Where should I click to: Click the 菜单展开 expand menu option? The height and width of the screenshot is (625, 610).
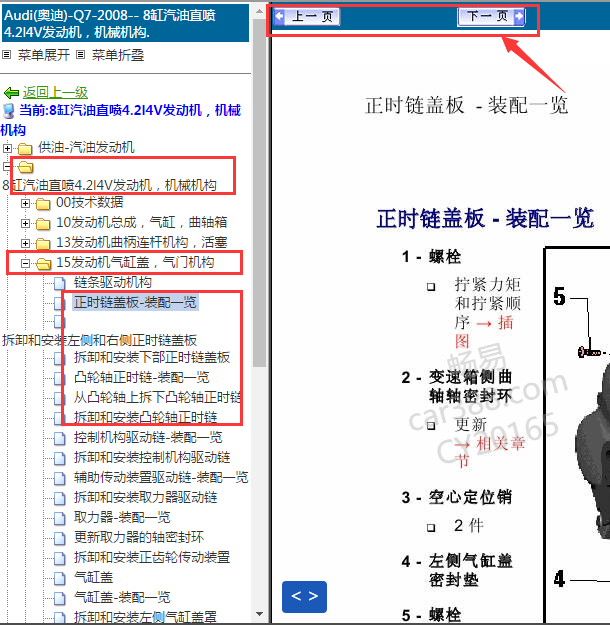pyautogui.click(x=43, y=55)
